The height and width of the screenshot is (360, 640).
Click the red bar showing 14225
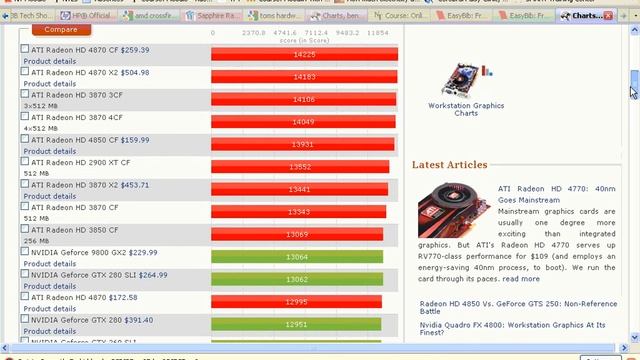click(304, 54)
